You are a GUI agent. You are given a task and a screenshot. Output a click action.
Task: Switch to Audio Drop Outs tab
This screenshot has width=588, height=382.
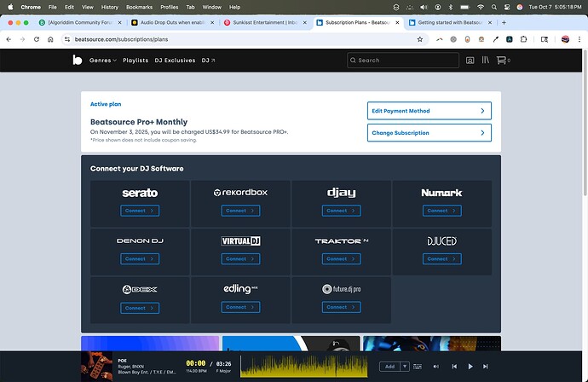170,22
